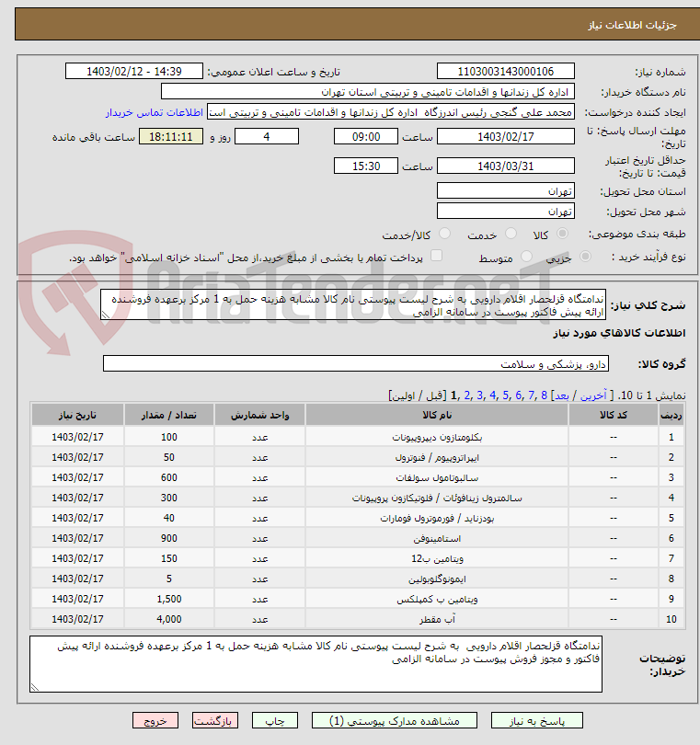Click the ردیف column header

tap(671, 415)
